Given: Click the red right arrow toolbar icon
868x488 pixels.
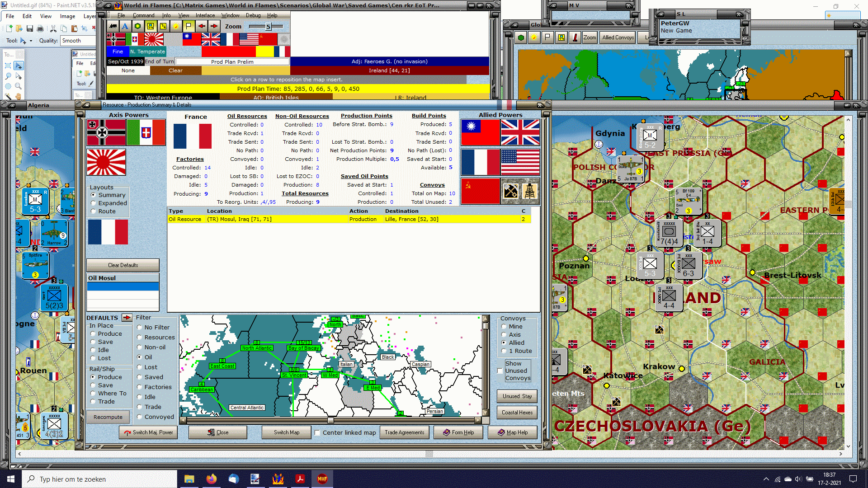Looking at the screenshot, I should (x=214, y=26).
